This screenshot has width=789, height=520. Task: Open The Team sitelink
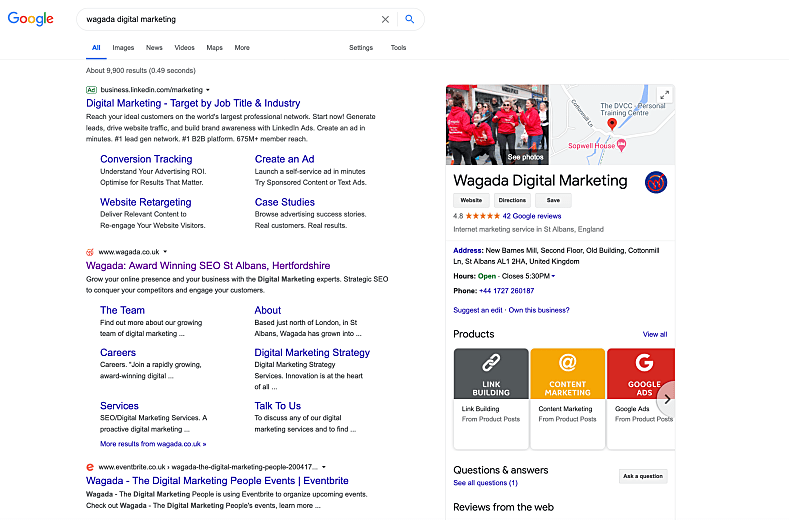click(122, 310)
